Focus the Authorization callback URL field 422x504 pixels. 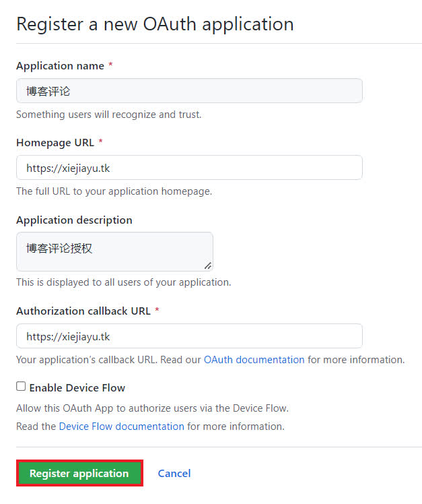(189, 336)
